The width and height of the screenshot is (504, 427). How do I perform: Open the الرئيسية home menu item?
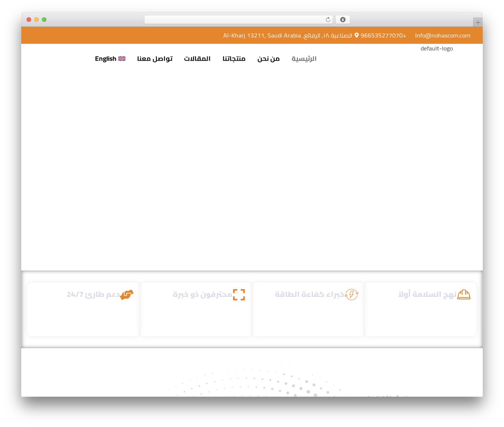(304, 59)
